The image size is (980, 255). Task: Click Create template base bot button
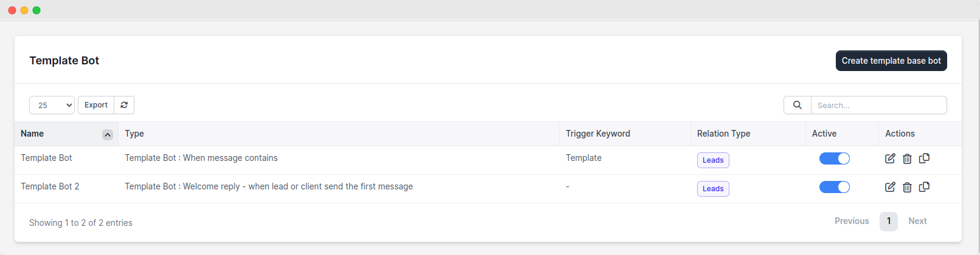[891, 61]
